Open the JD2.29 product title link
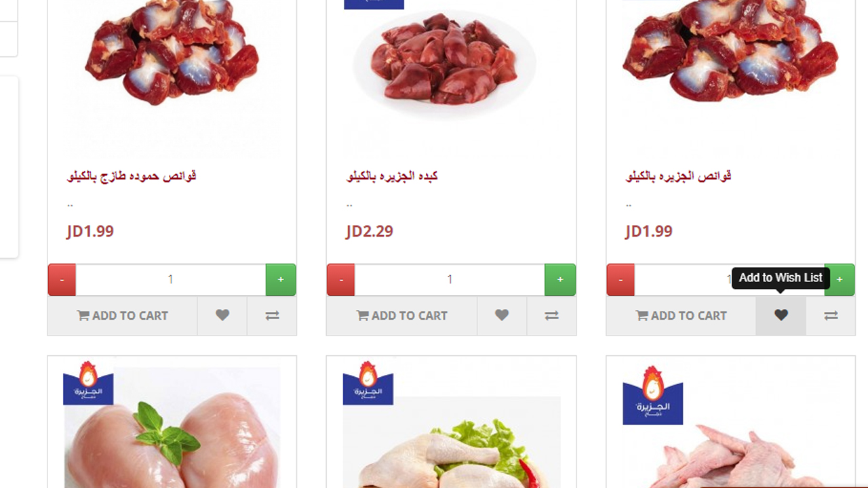This screenshot has width=868, height=488. click(392, 176)
